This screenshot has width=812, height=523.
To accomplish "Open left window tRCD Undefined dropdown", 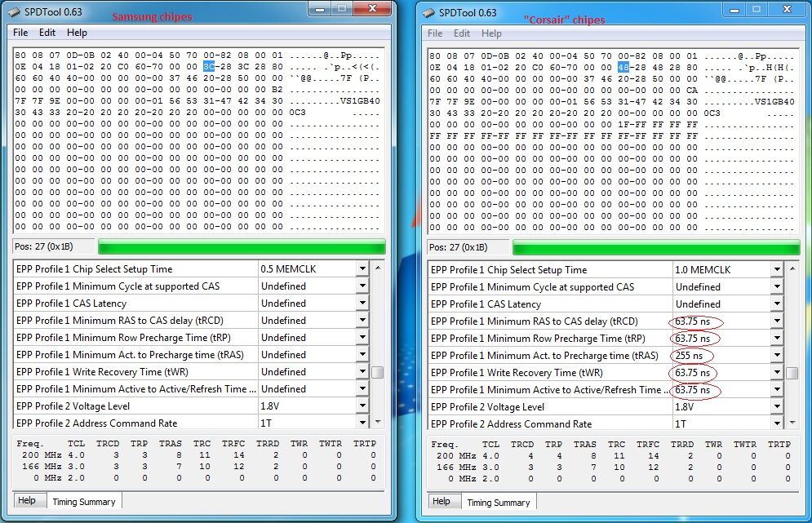I will coord(362,320).
